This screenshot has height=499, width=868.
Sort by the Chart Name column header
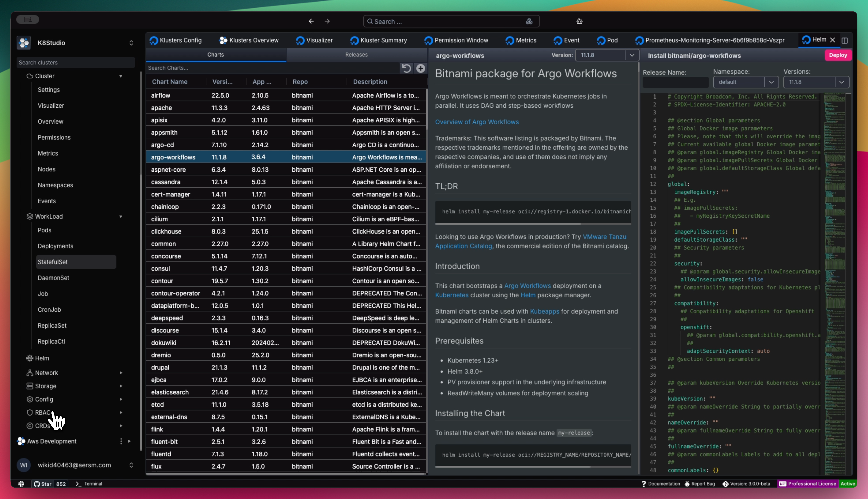pos(169,82)
